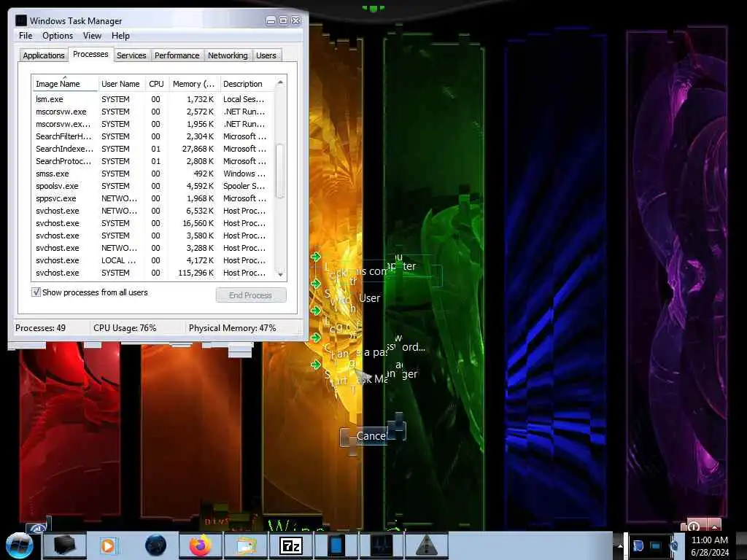Launch Windows Media Player from taskbar
Image resolution: width=747 pixels, height=560 pixels.
108,545
